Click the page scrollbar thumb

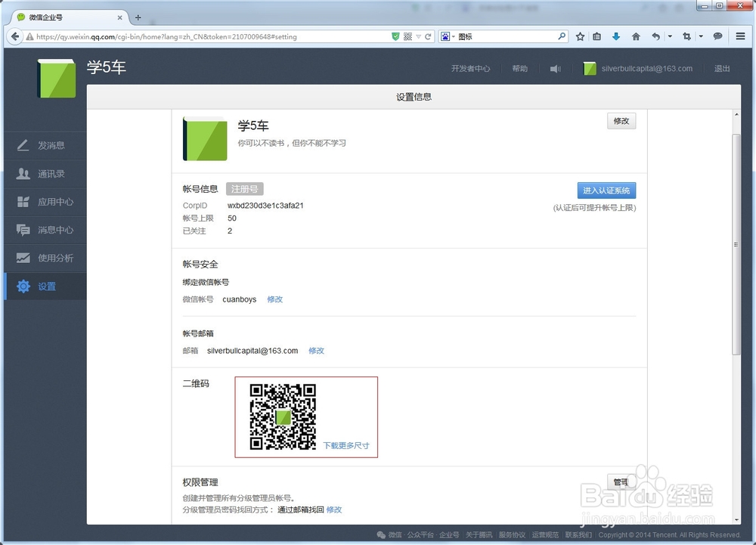coord(736,245)
